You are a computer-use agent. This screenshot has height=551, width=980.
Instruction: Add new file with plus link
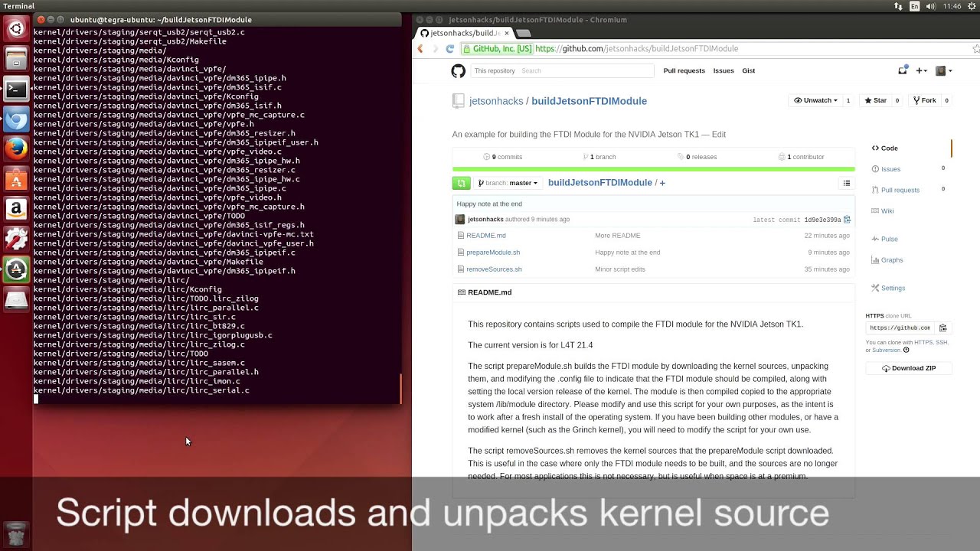pyautogui.click(x=662, y=183)
